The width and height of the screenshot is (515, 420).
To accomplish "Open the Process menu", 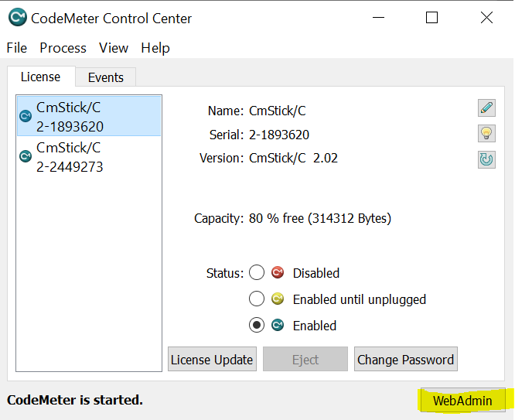I will [x=63, y=48].
